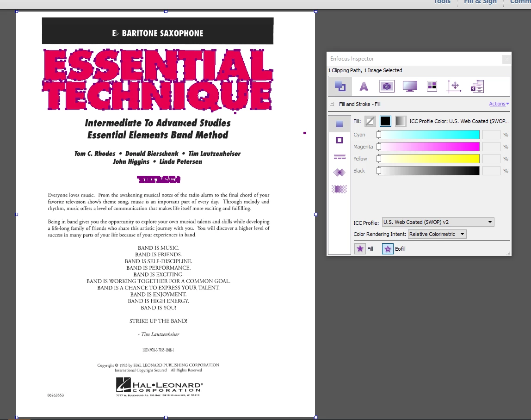This screenshot has height=420, width=531.
Task: Select the Hal Leonard Corporation logo
Action: point(160,387)
